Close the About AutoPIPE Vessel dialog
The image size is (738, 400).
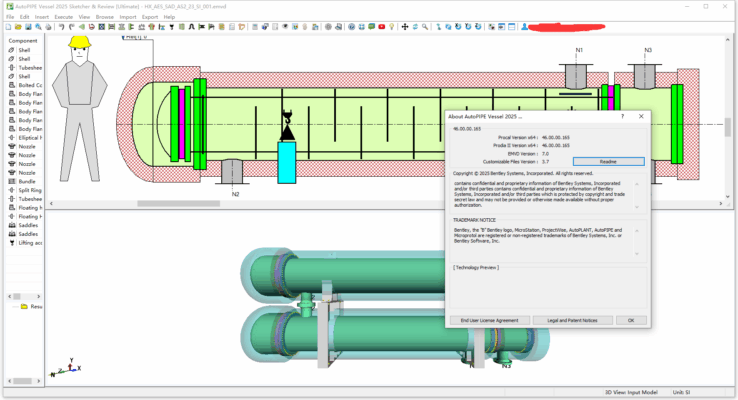[x=641, y=116]
